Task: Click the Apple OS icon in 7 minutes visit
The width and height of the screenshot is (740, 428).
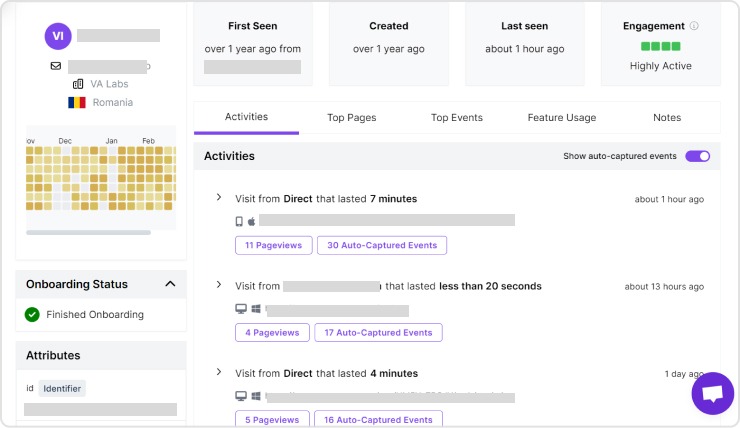Action: pos(252,221)
